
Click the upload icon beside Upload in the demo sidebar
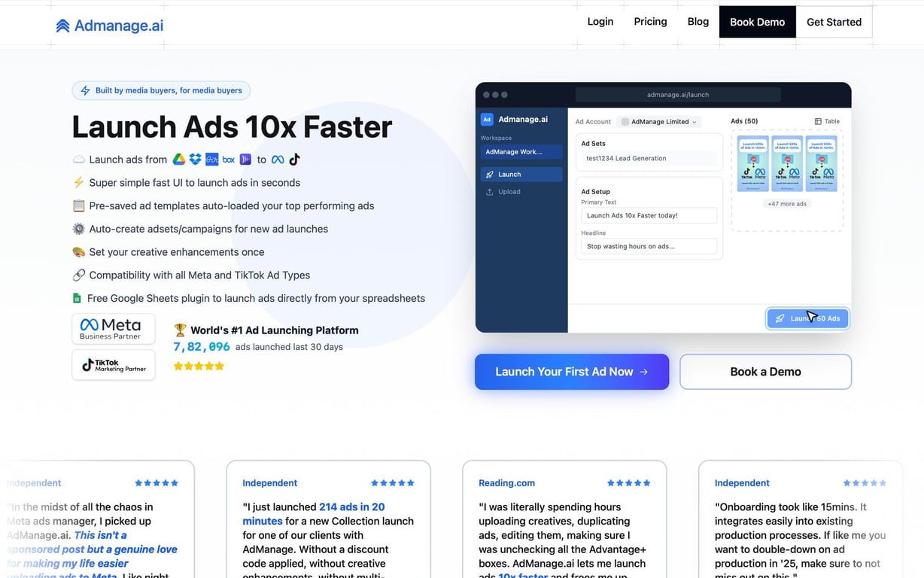[x=490, y=192]
